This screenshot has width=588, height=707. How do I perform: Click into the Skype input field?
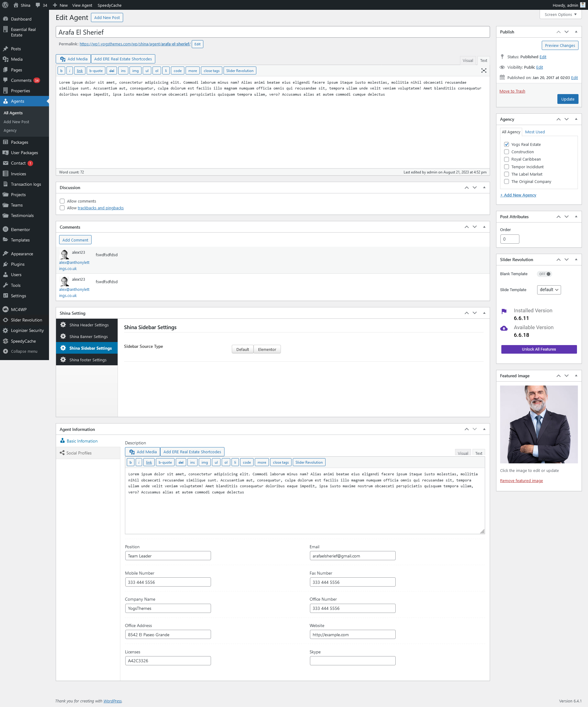click(352, 660)
